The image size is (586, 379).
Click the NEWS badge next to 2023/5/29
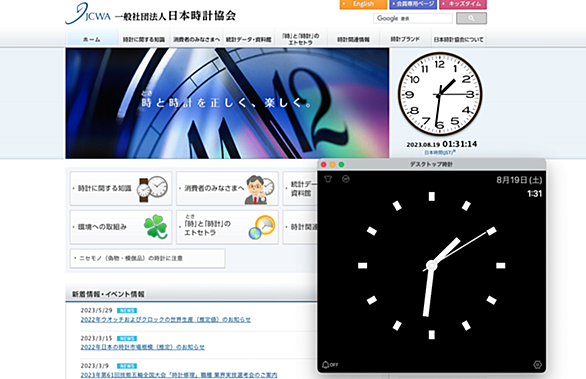click(127, 311)
